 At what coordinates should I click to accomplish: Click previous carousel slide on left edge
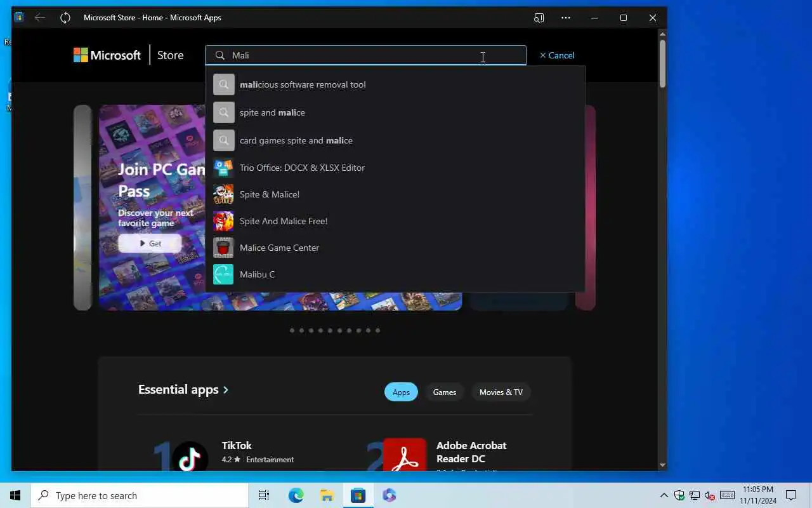click(x=82, y=208)
